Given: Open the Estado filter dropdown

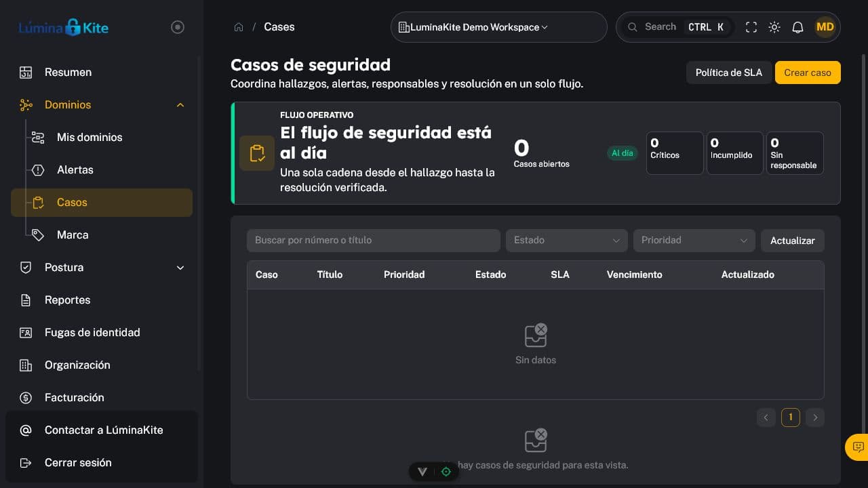Looking at the screenshot, I should (567, 241).
